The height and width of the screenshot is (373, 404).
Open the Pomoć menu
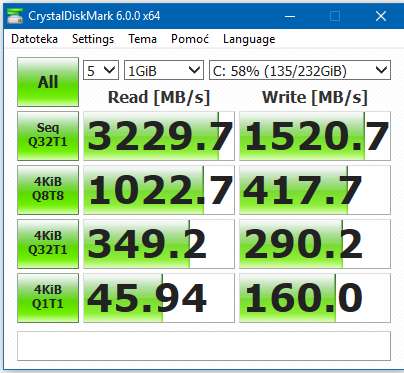click(190, 39)
